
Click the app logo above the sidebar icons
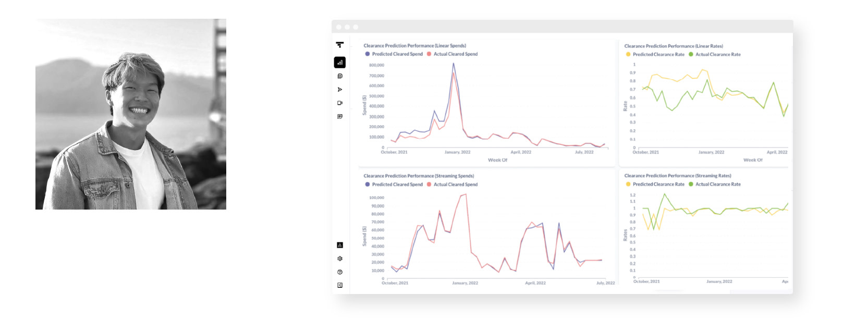tap(340, 45)
